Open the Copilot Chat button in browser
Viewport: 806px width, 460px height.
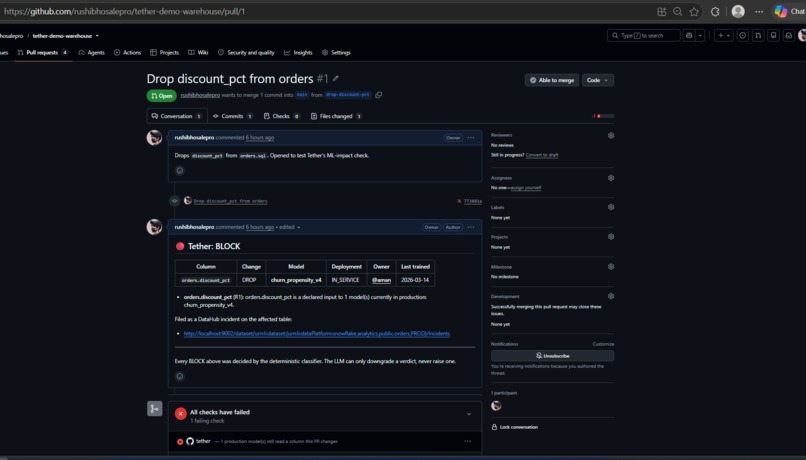(790, 11)
